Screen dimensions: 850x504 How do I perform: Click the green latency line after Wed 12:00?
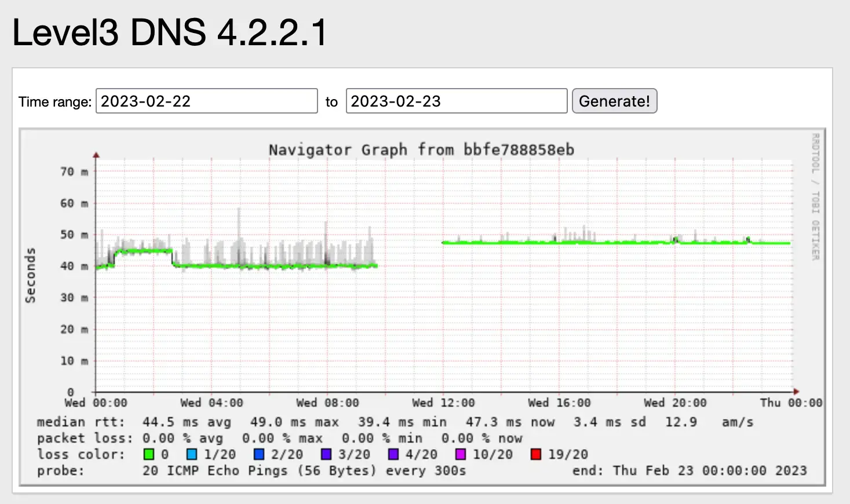click(x=616, y=243)
